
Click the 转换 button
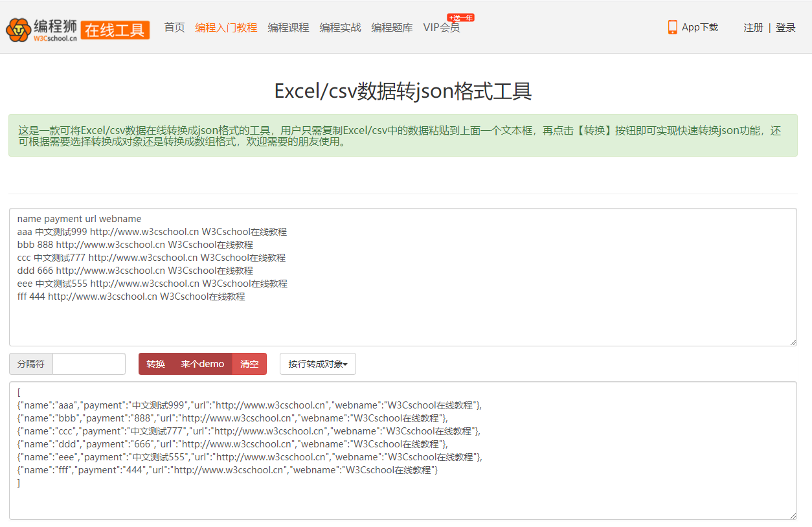[x=155, y=364]
